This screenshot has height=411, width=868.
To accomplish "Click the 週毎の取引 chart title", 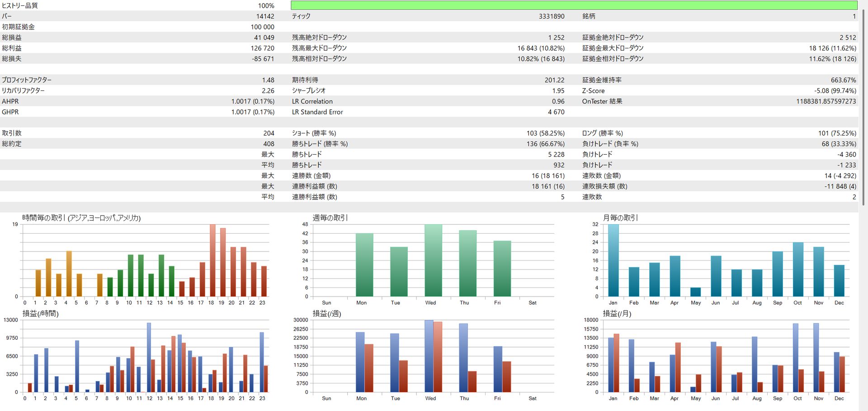I will 330,218.
